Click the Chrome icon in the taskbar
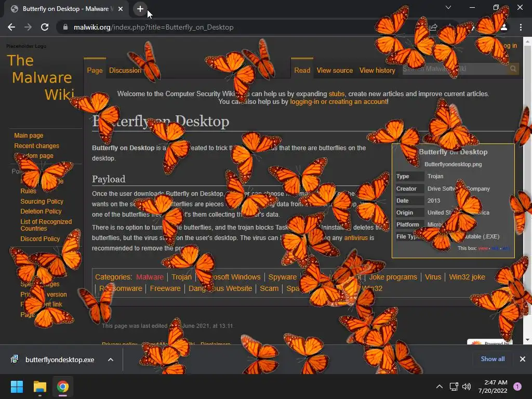Image resolution: width=532 pixels, height=399 pixels. 63,387
